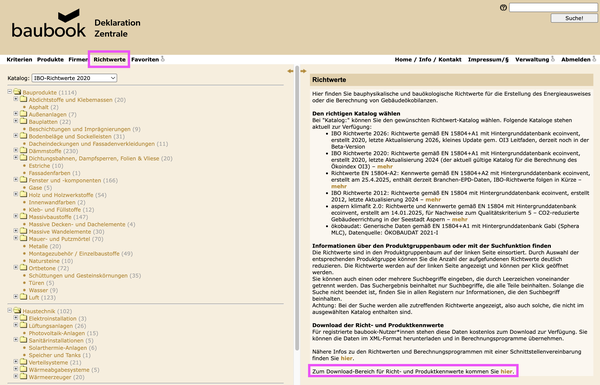Select Natursteine (10) in the tree
The image size is (600, 385).
tap(51, 261)
